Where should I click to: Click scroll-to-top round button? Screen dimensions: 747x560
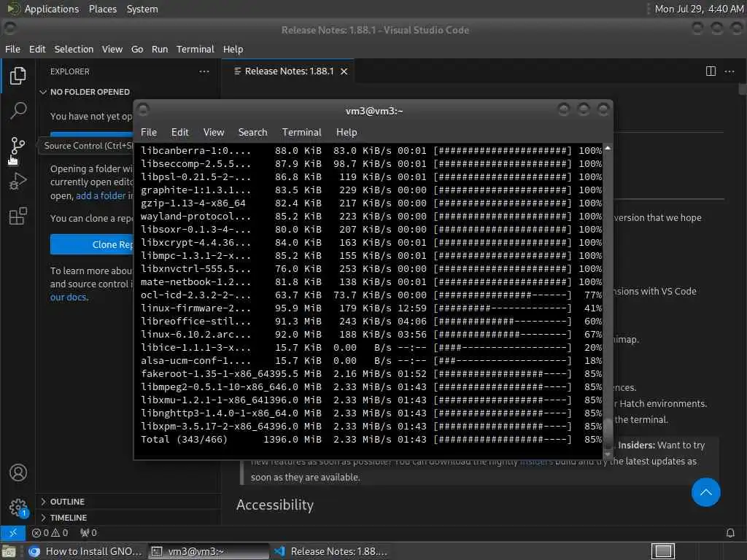[x=705, y=492]
